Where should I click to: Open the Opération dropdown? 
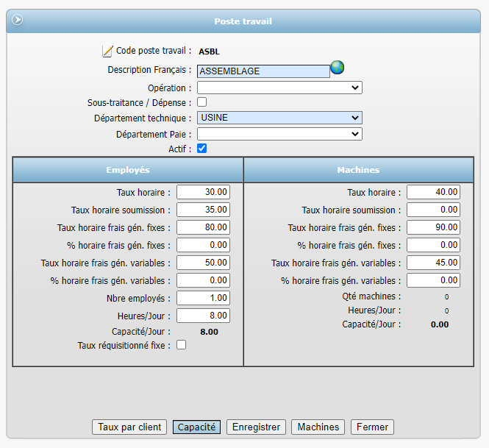click(279, 88)
